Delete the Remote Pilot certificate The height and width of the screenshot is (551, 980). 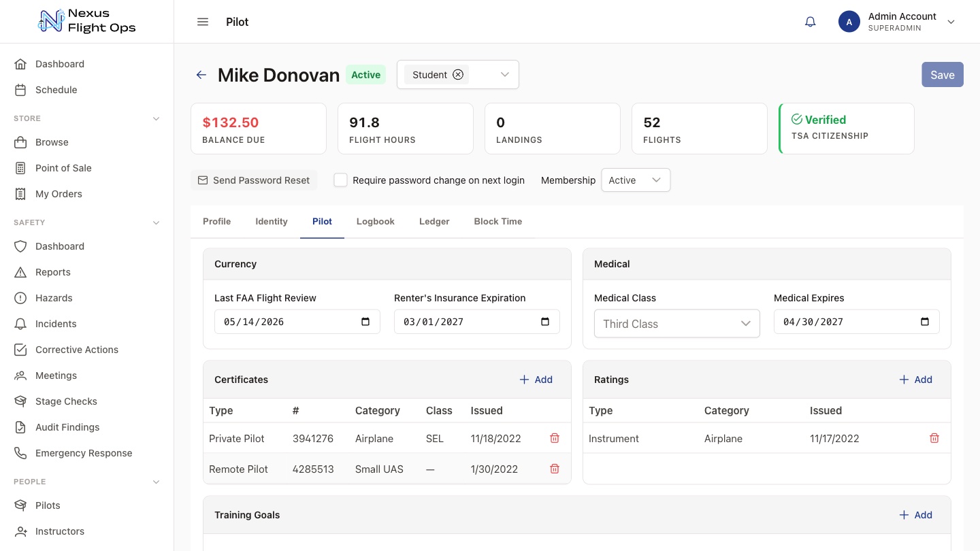pyautogui.click(x=555, y=469)
